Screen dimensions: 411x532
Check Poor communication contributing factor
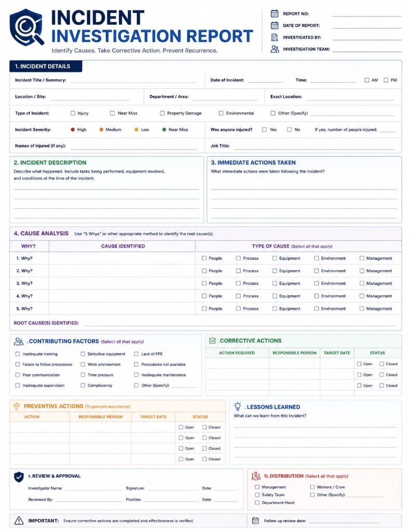(x=18, y=375)
